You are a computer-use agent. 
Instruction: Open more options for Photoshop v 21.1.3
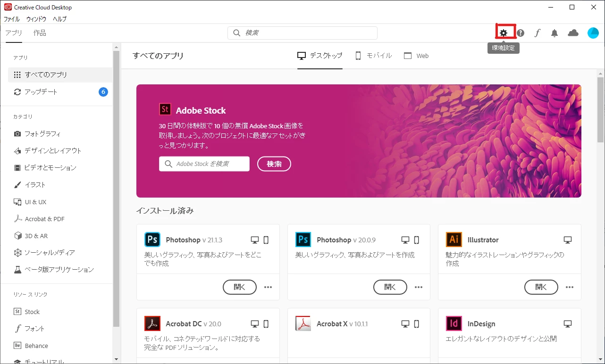[268, 287]
